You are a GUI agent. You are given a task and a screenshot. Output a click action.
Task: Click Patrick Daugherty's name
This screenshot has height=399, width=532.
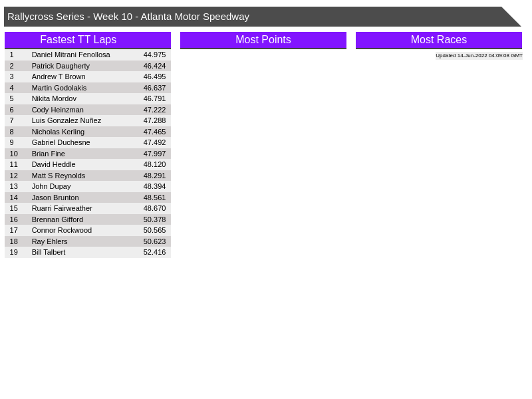click(61, 66)
